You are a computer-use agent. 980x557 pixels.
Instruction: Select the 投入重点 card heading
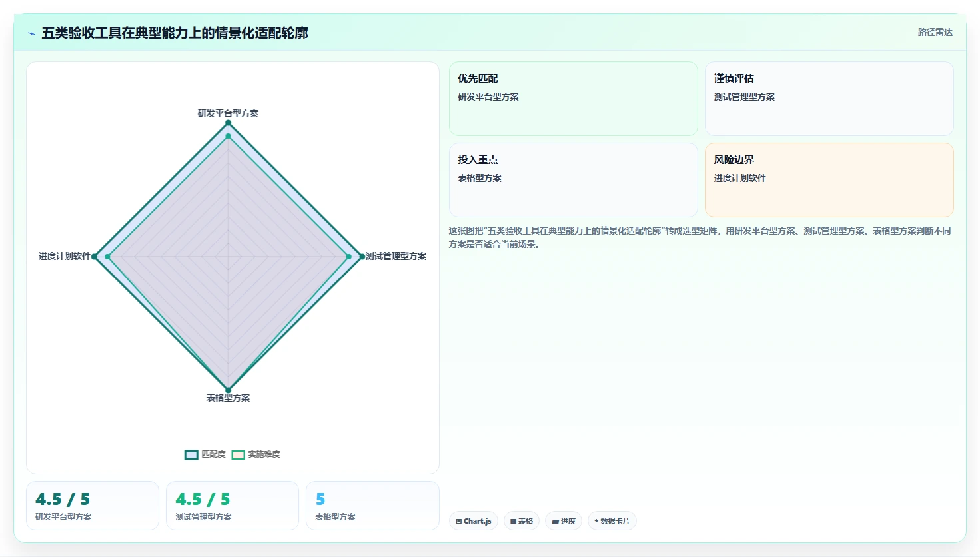click(x=478, y=160)
